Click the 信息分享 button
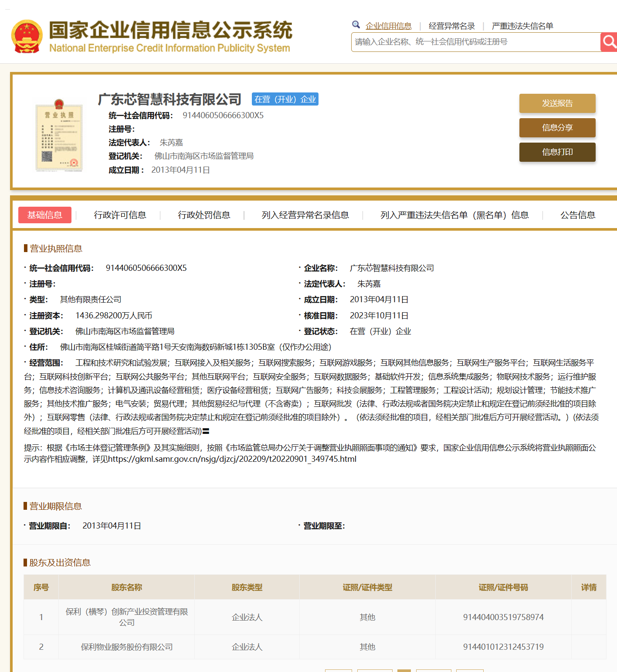617x672 pixels. pyautogui.click(x=557, y=128)
